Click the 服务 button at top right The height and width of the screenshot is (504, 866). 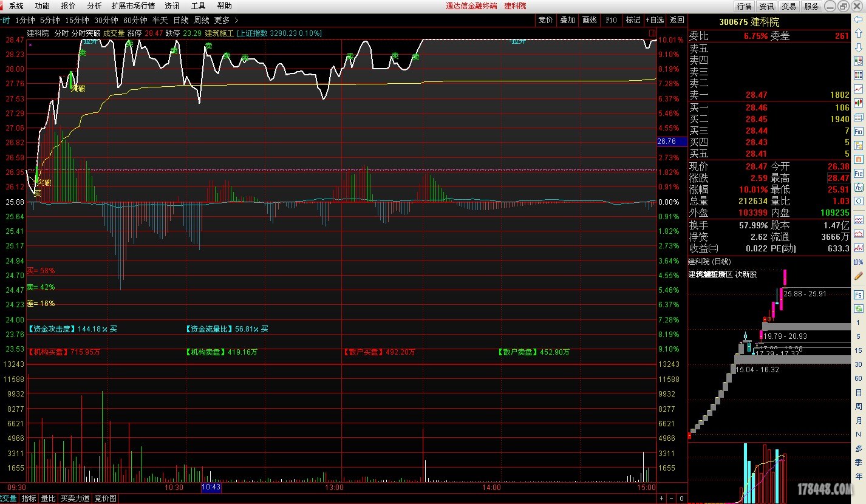click(811, 6)
